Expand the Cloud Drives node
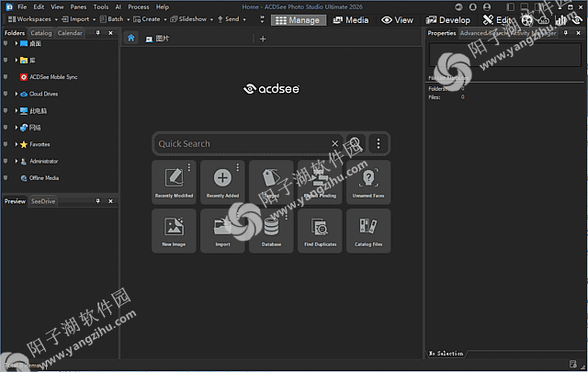This screenshot has height=372, width=588. pyautogui.click(x=17, y=94)
